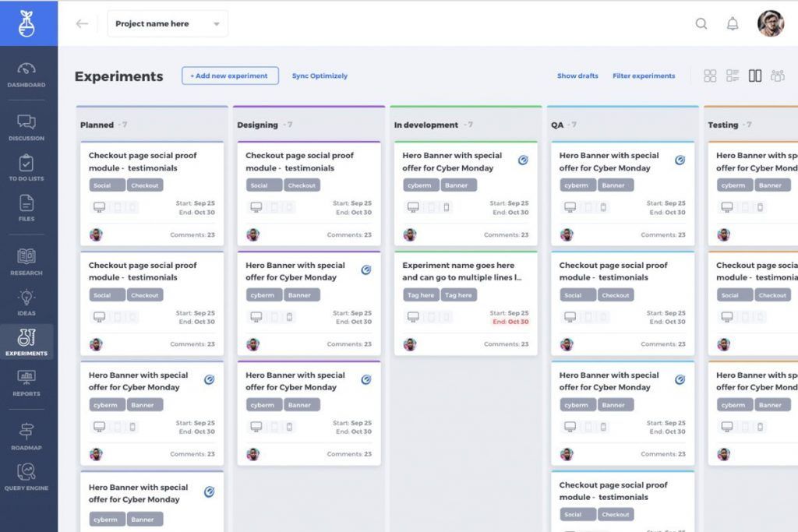
Task: Click desktop device icon on In development Hero card
Action: (x=413, y=207)
